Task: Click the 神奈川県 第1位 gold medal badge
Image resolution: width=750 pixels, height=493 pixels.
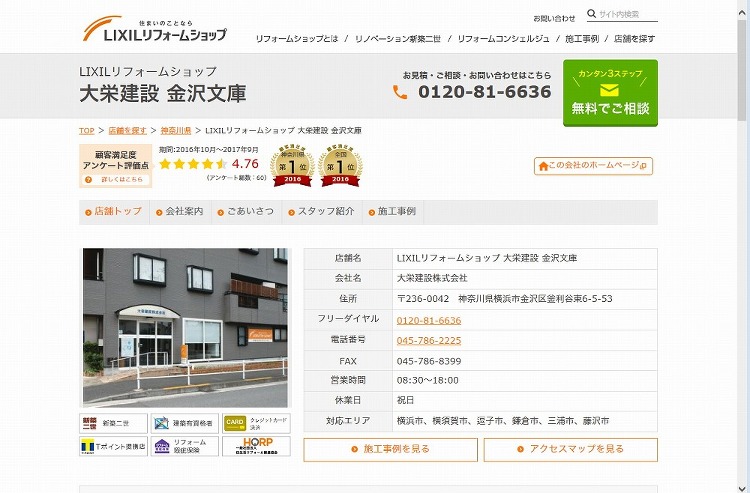Action: [292, 165]
